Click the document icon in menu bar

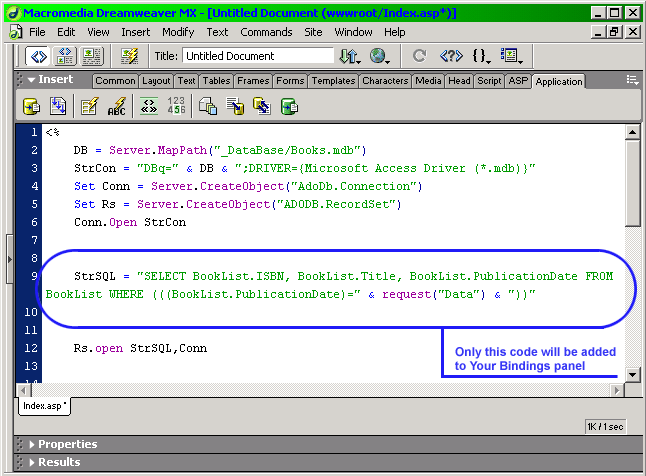(x=16, y=32)
